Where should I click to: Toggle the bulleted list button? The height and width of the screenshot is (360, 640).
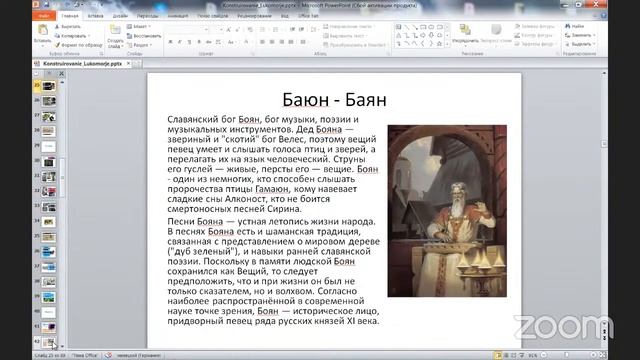click(x=262, y=29)
